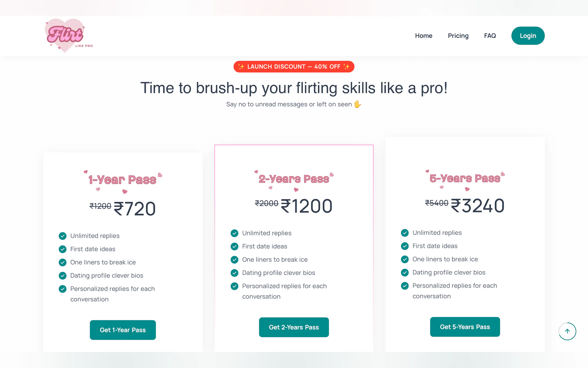Click the check icon beside 5-Years Dating profile clever bios

pyautogui.click(x=404, y=272)
